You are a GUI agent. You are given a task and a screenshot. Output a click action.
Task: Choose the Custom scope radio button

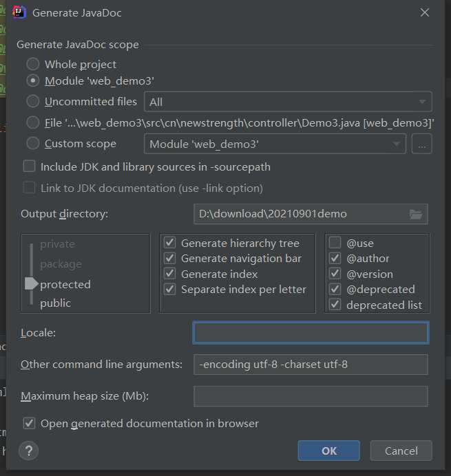32,144
